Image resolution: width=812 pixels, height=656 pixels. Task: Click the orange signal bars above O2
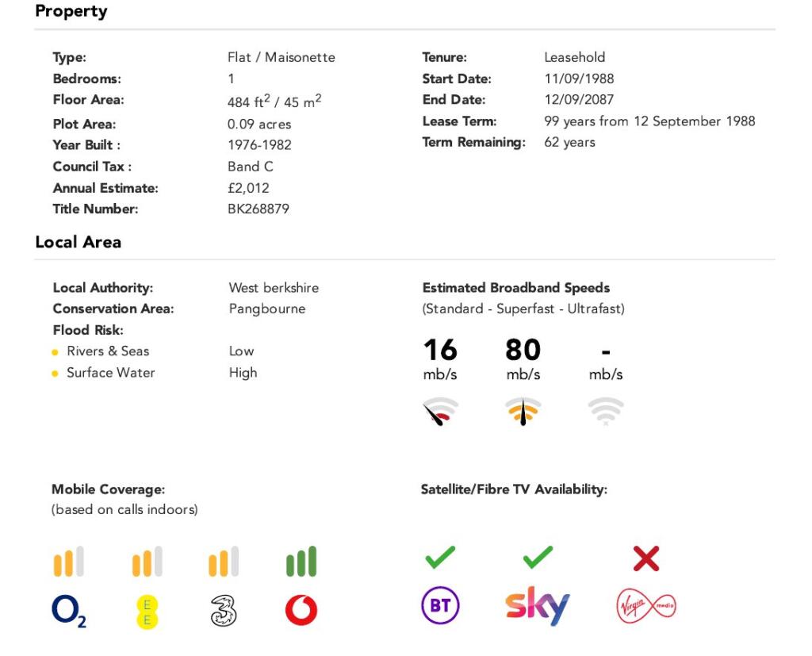[x=68, y=562]
